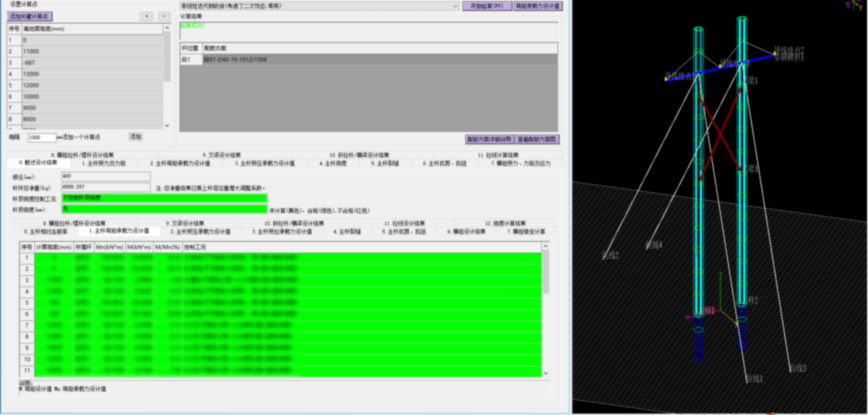Click the blue cross-arm in the 3D view
868x415 pixels.
coord(720,68)
